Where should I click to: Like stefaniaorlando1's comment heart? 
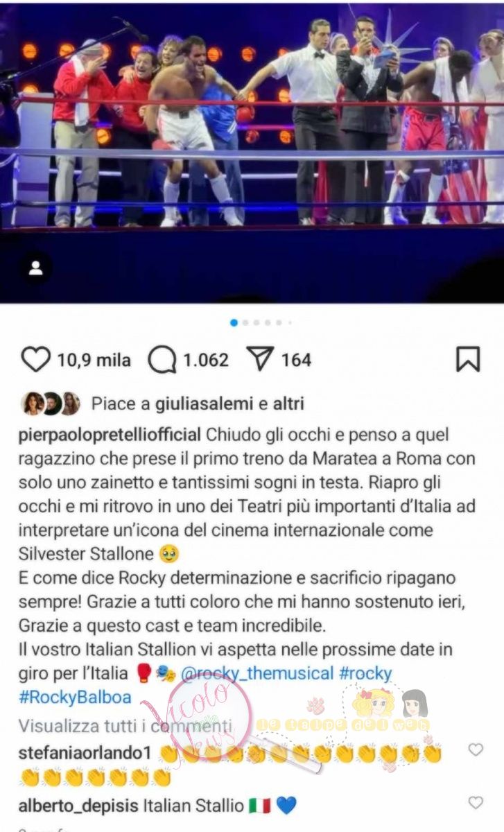click(x=476, y=749)
